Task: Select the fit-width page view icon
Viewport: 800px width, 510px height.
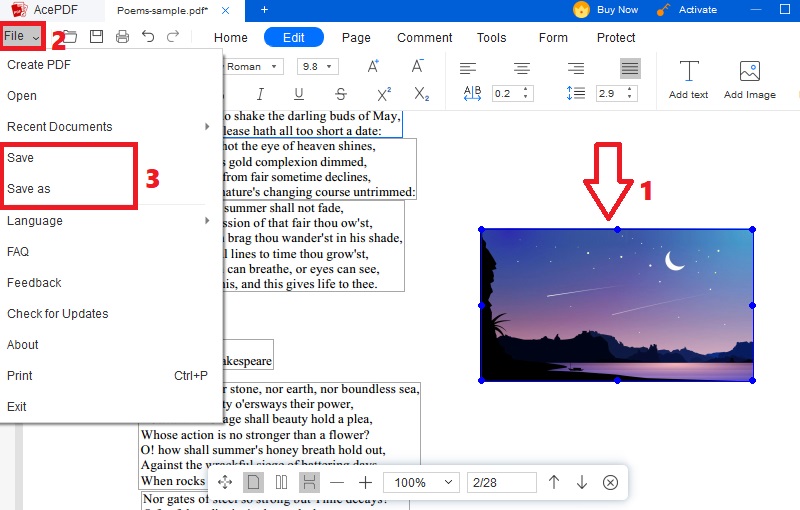Action: [309, 482]
